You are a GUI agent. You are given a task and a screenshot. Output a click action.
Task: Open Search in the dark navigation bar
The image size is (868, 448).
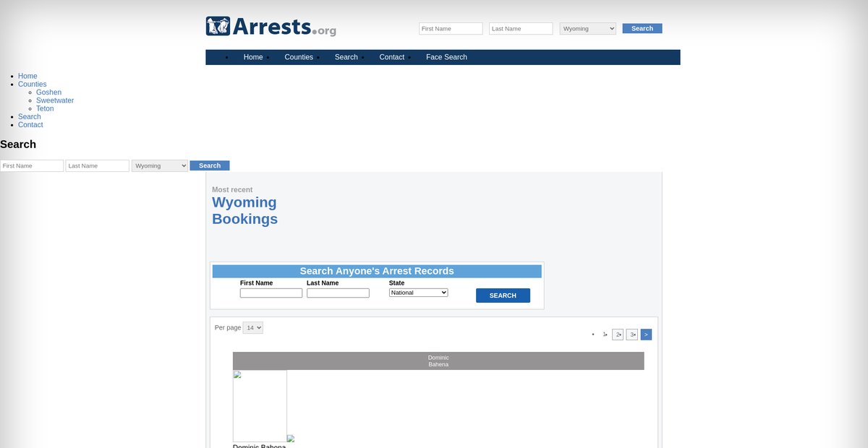346,57
